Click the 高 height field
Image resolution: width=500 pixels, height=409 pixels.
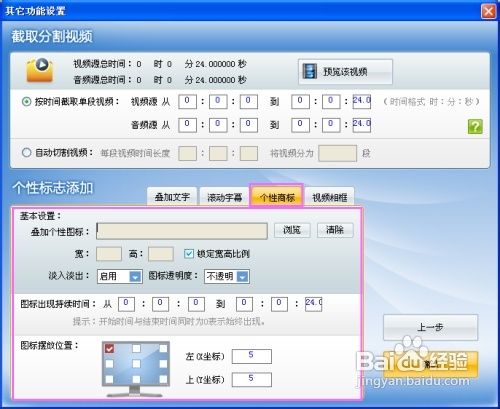(x=161, y=254)
